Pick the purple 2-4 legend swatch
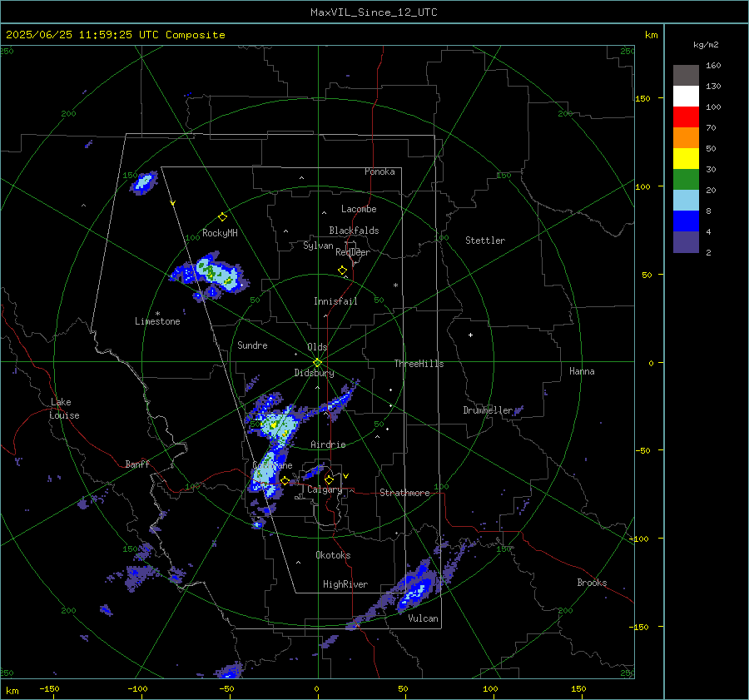 click(686, 242)
